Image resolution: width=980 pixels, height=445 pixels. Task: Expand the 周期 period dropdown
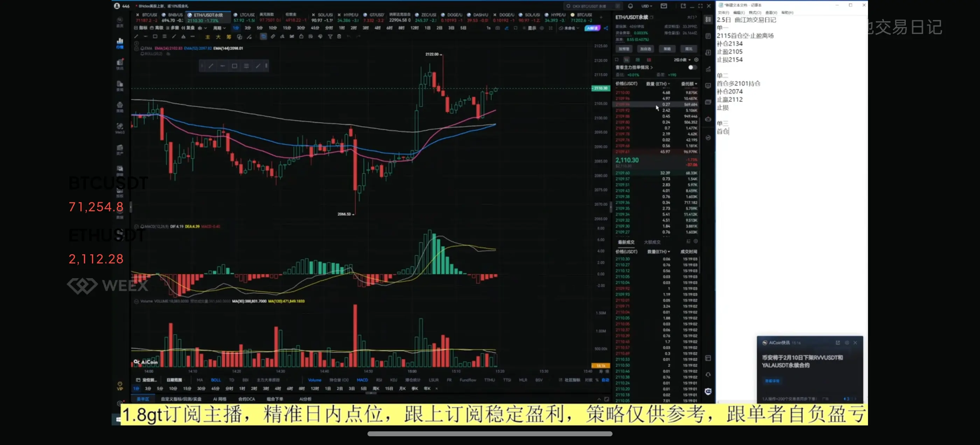pos(219,28)
